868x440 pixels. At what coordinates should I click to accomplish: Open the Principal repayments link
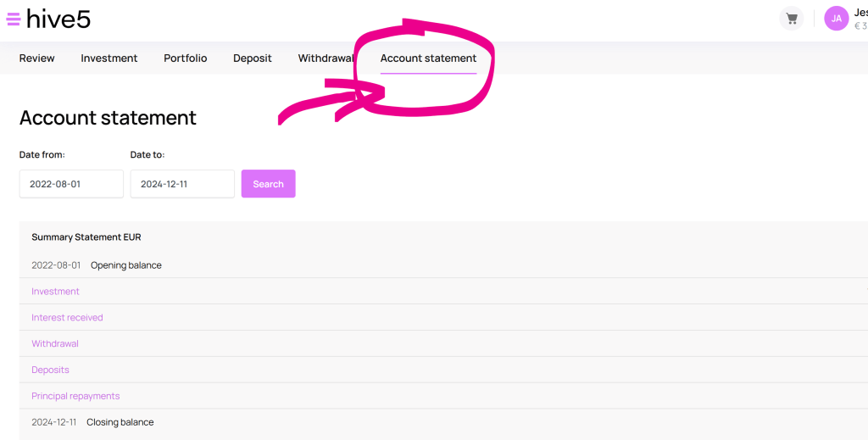click(75, 397)
